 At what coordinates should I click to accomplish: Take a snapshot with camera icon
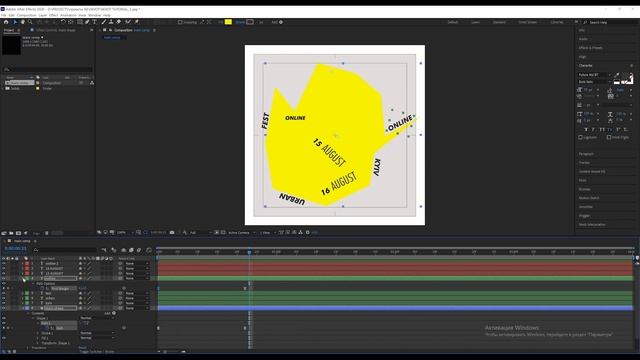click(172, 233)
